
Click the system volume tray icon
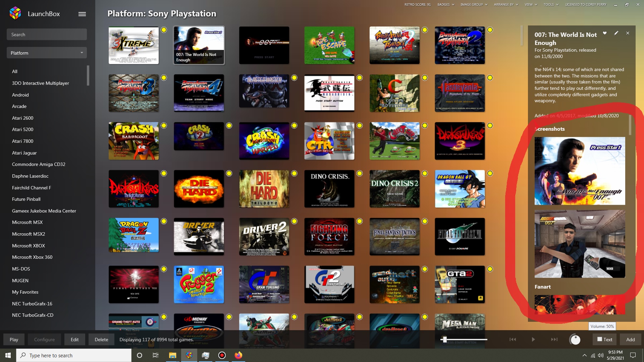coord(600,355)
